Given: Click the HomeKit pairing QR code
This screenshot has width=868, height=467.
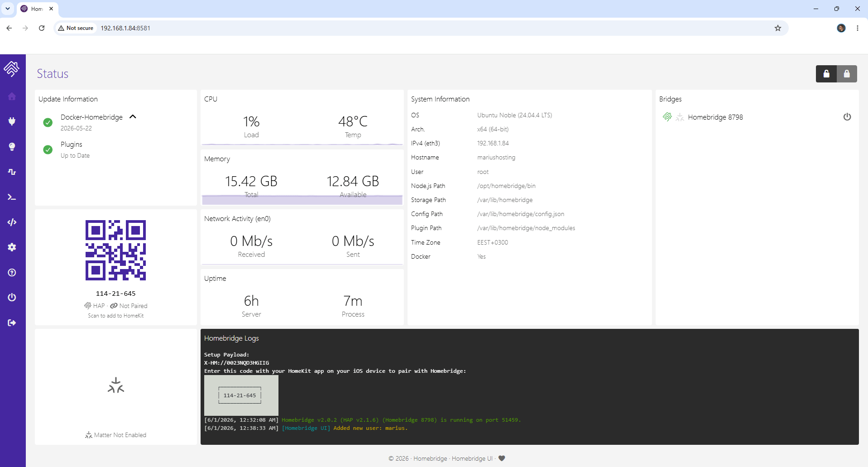Looking at the screenshot, I should (x=116, y=250).
